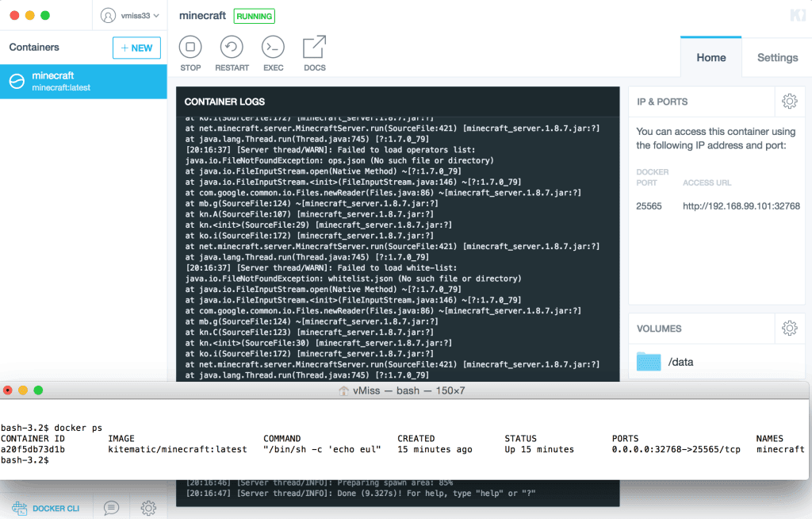The height and width of the screenshot is (519, 812).
Task: Click the RUNNING status badge
Action: pos(255,16)
